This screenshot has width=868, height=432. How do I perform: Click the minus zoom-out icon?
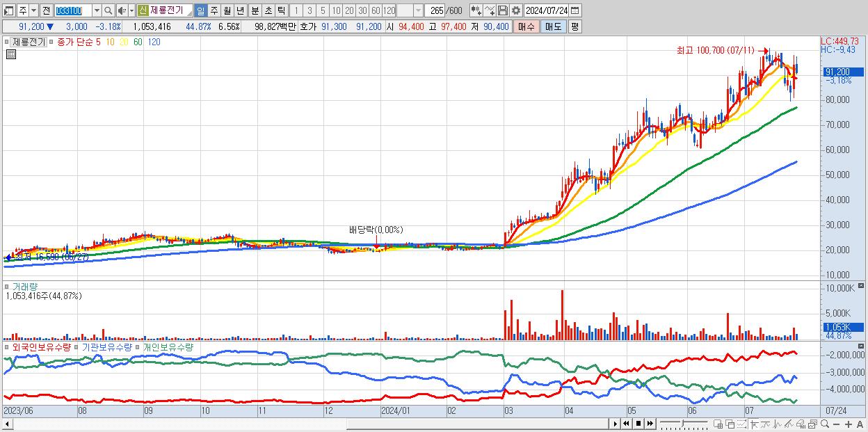(836, 424)
